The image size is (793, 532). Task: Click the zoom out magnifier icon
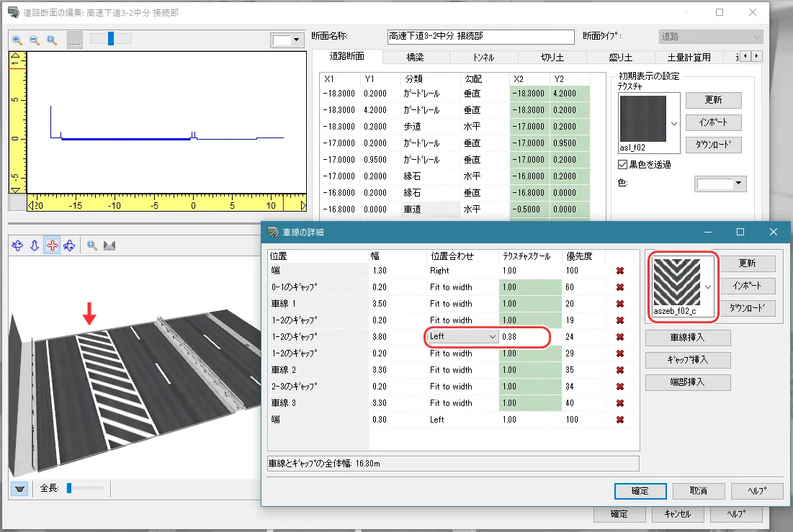coord(34,40)
